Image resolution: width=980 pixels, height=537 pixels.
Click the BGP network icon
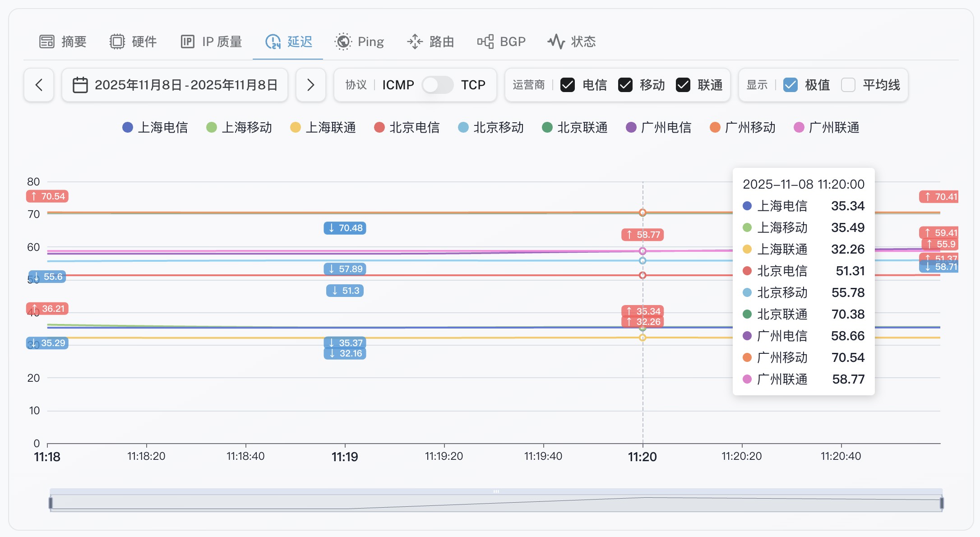pyautogui.click(x=485, y=42)
